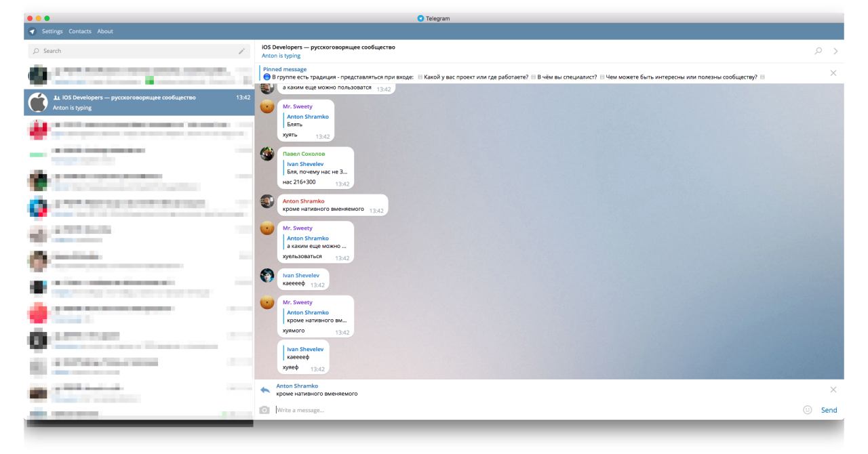Click the message text 'нас 216+300'
The image size is (868, 454).
(299, 182)
